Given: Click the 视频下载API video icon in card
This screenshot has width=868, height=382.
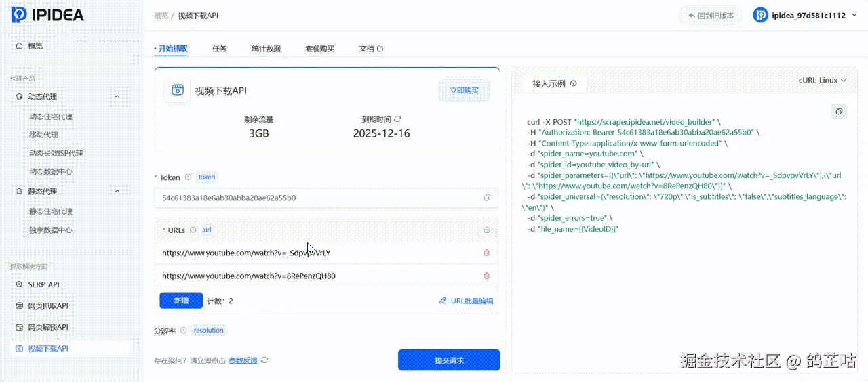Looking at the screenshot, I should [178, 90].
